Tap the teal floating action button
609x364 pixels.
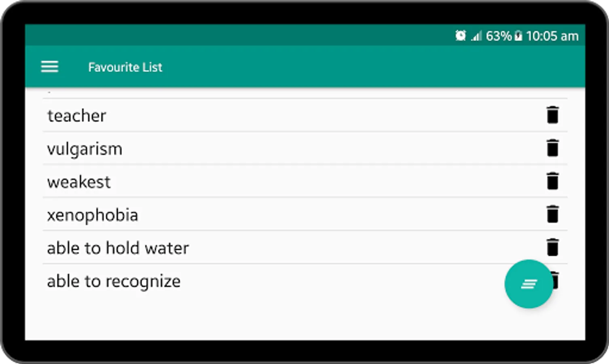[x=528, y=284]
